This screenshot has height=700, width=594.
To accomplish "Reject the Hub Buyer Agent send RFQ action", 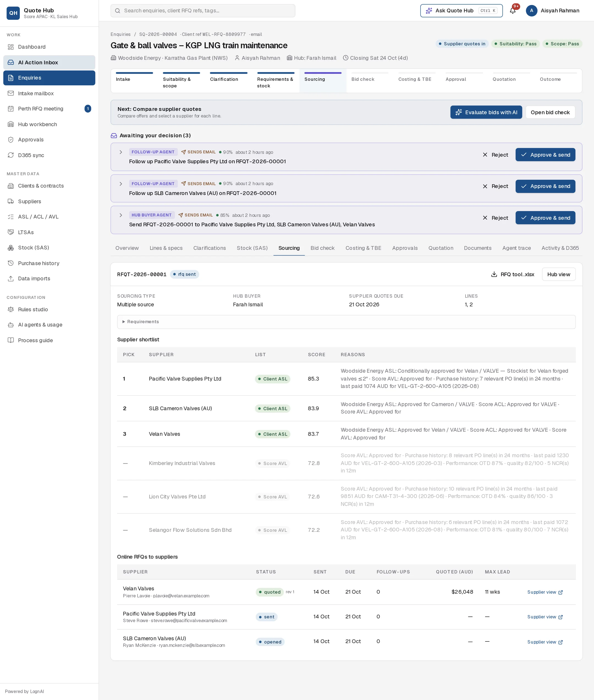I will 495,218.
